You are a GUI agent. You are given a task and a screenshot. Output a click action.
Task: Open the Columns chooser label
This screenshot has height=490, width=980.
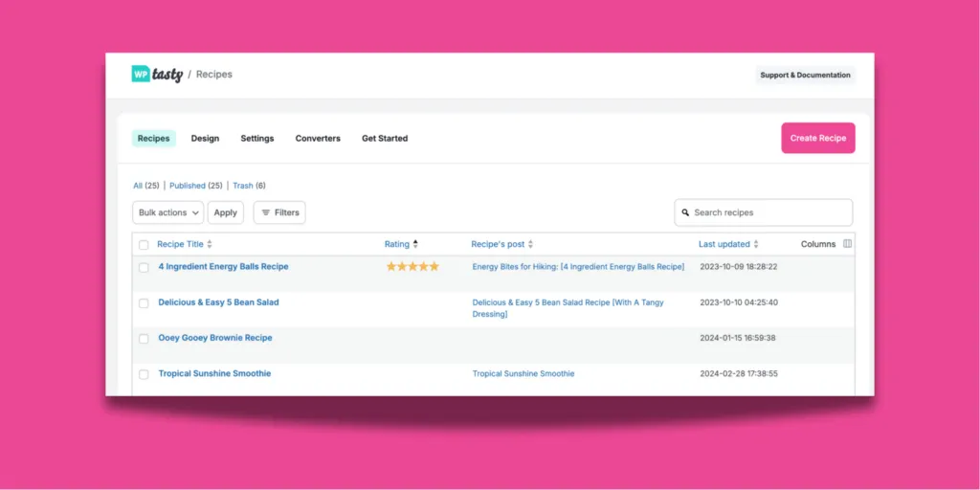(818, 244)
